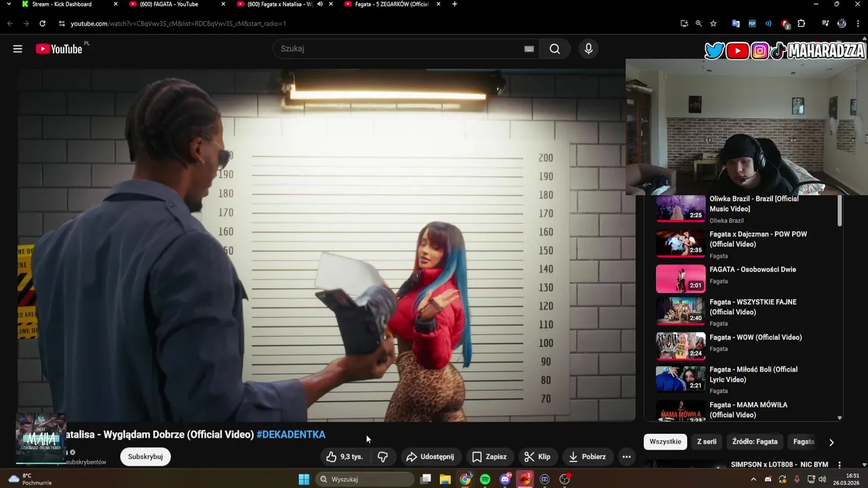Open Spotify from the taskbar
The image size is (868, 488).
pyautogui.click(x=485, y=479)
